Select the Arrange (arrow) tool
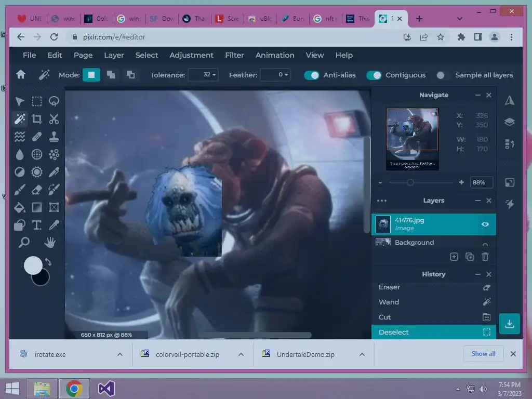Image resolution: width=532 pixels, height=399 pixels. 20,101
